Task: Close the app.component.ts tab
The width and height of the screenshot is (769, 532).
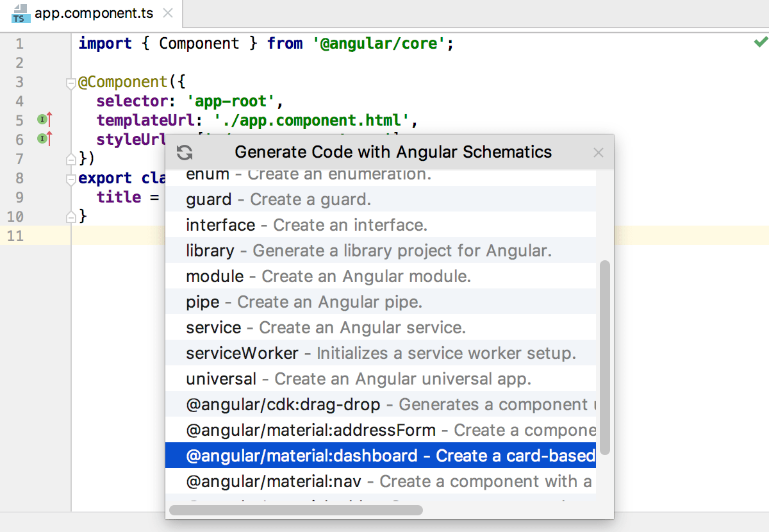Action: coord(168,13)
